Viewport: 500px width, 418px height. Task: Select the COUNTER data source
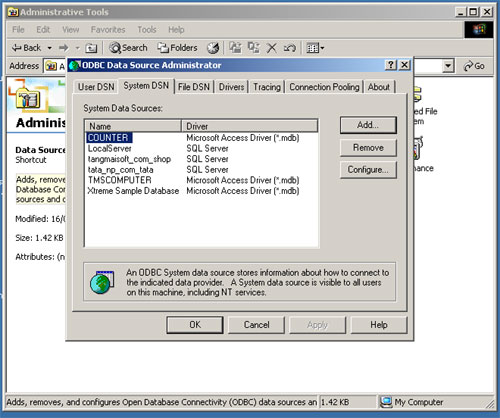click(109, 138)
